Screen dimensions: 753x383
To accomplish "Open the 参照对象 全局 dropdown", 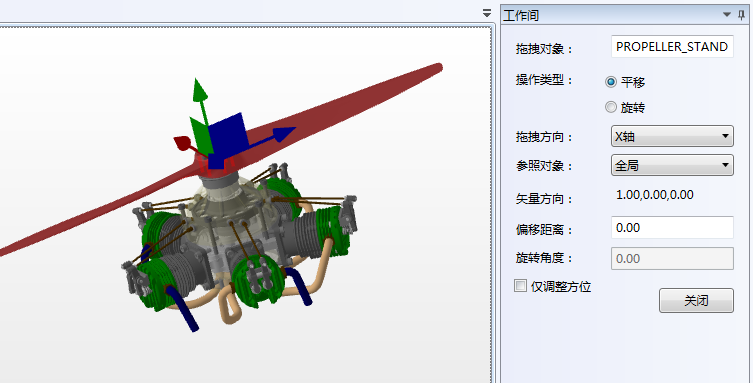I will point(672,166).
